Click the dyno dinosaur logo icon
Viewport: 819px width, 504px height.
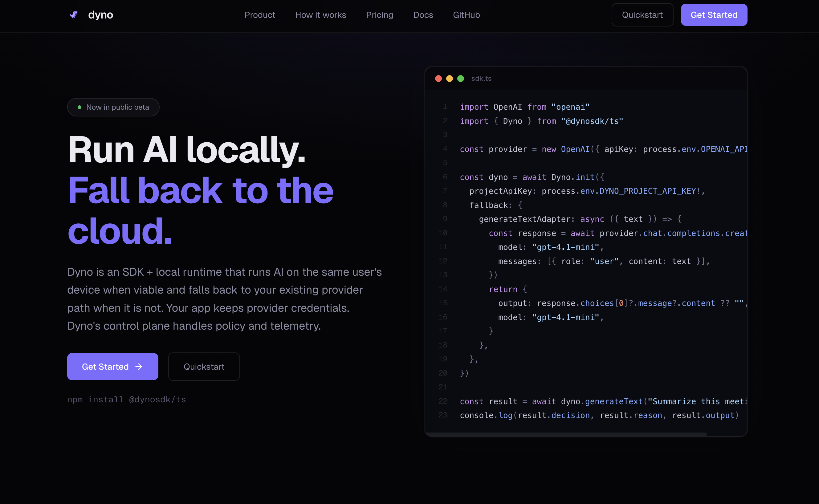74,15
